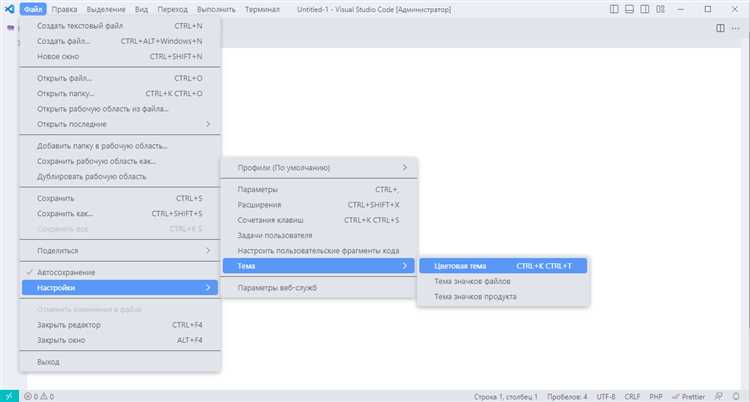This screenshot has height=402, width=750.
Task: Open Расширения from settings submenu
Action: pos(319,205)
